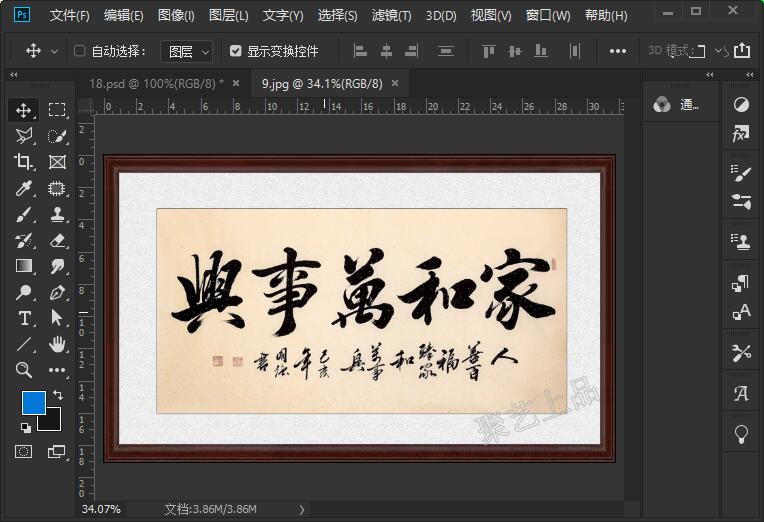Open the status bar info arrow menu
The image size is (764, 522).
coord(302,510)
